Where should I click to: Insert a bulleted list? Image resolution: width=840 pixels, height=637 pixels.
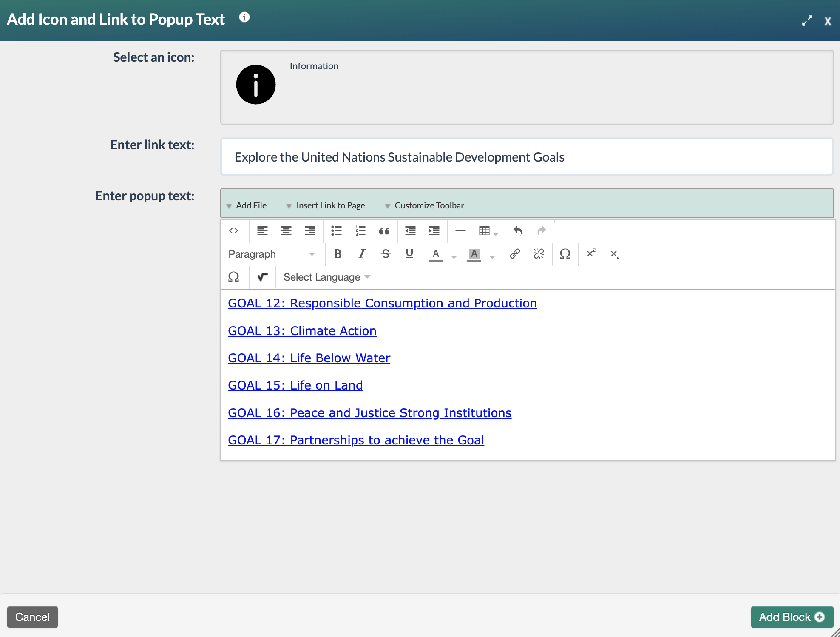coord(336,231)
